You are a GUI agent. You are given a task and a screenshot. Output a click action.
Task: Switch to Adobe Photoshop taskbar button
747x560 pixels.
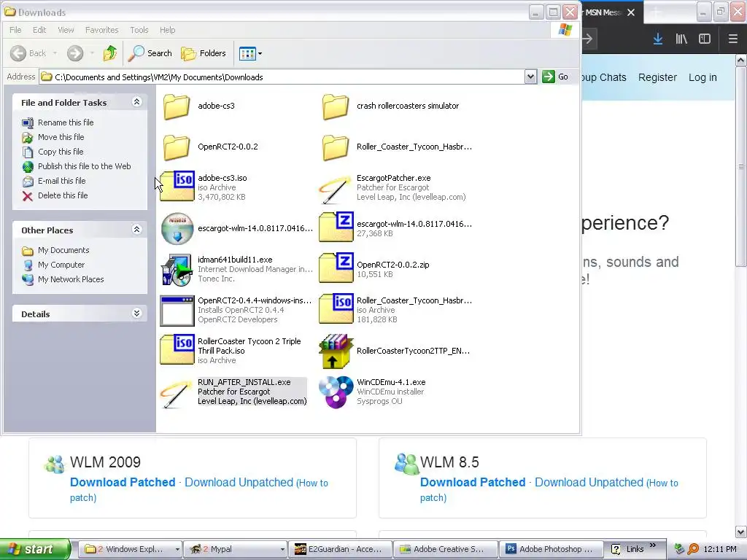click(x=551, y=549)
